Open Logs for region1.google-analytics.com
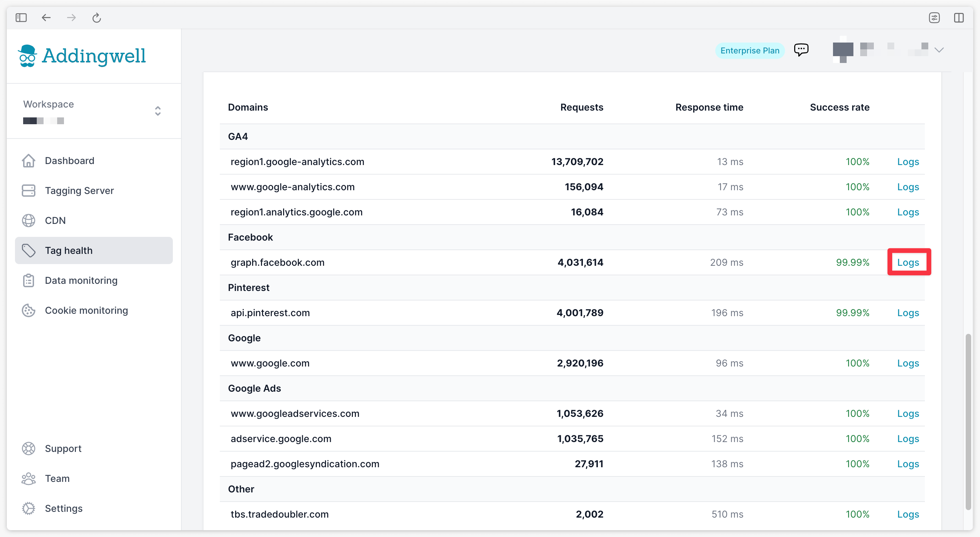The image size is (980, 537). (x=908, y=162)
